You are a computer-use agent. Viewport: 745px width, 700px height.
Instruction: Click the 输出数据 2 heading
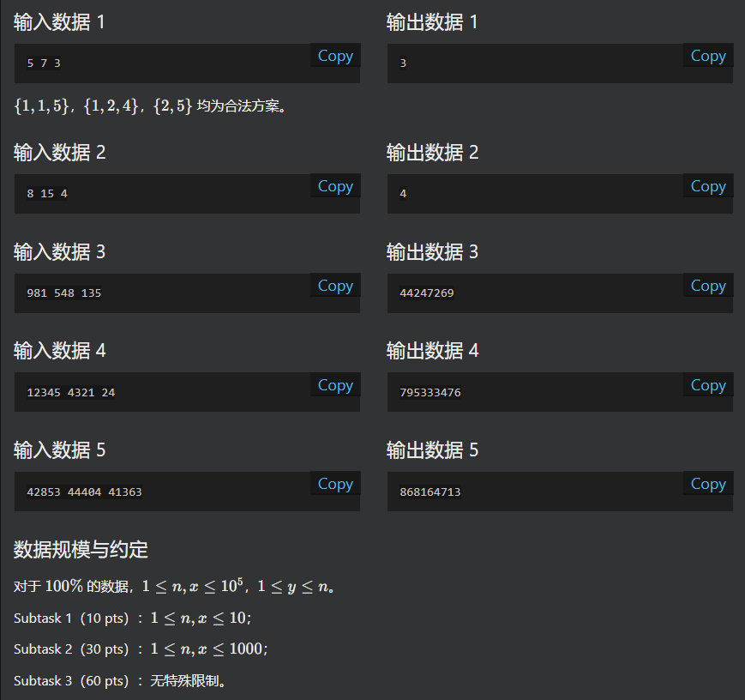tap(432, 153)
